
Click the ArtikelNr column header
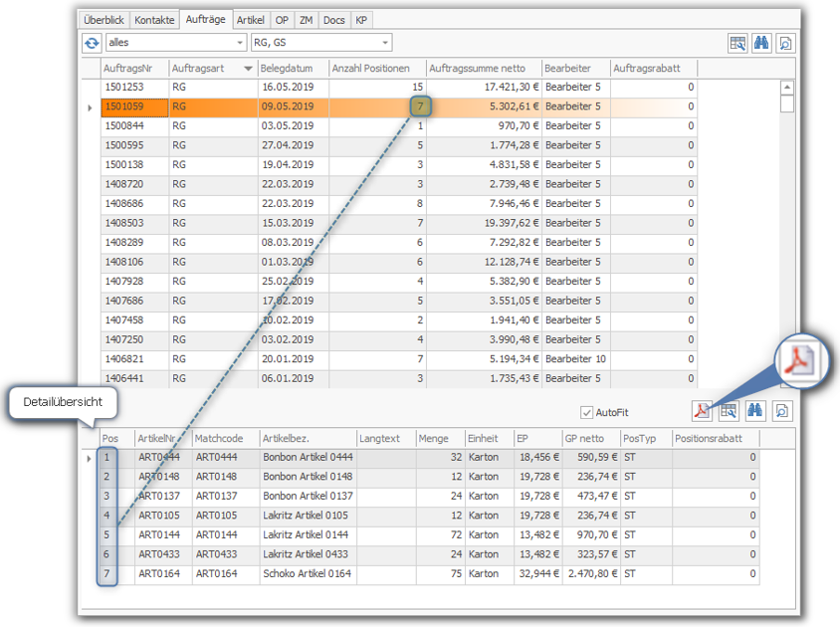click(163, 438)
